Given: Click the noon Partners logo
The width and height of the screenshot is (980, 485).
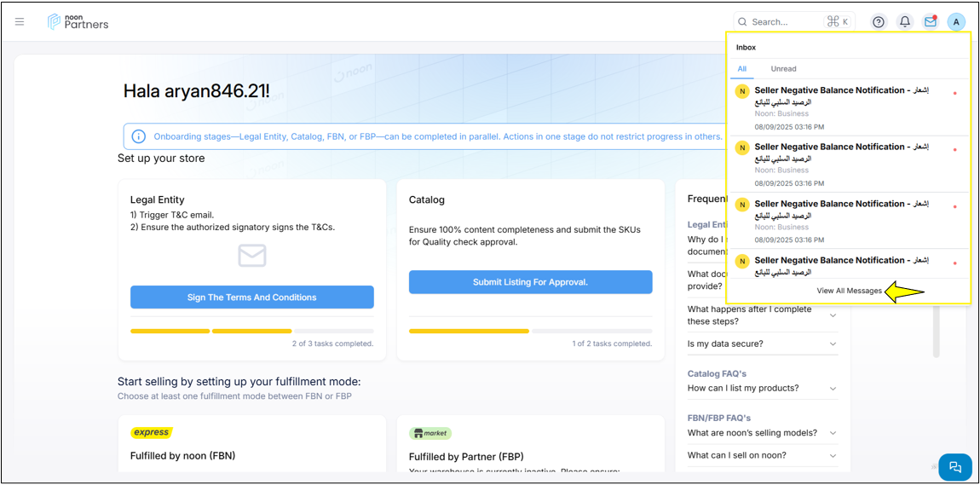Looking at the screenshot, I should (78, 22).
